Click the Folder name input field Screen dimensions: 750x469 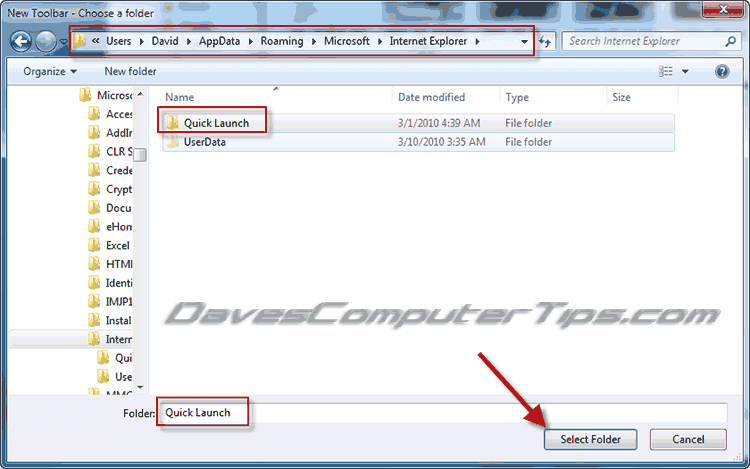pos(442,413)
